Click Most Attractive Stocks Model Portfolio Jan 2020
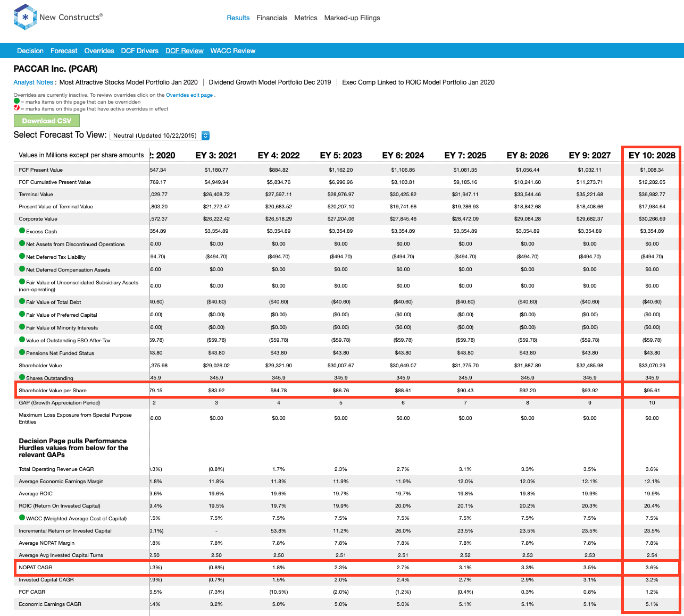 [128, 82]
